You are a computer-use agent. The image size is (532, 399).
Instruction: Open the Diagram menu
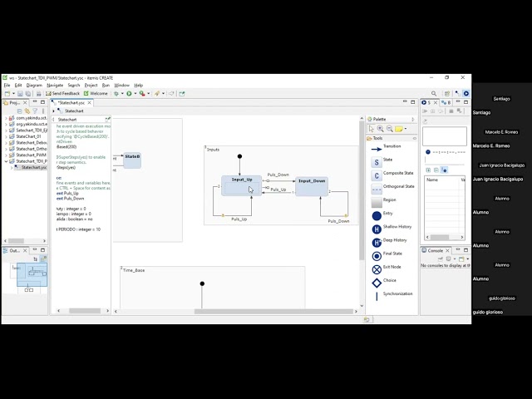[x=34, y=85]
